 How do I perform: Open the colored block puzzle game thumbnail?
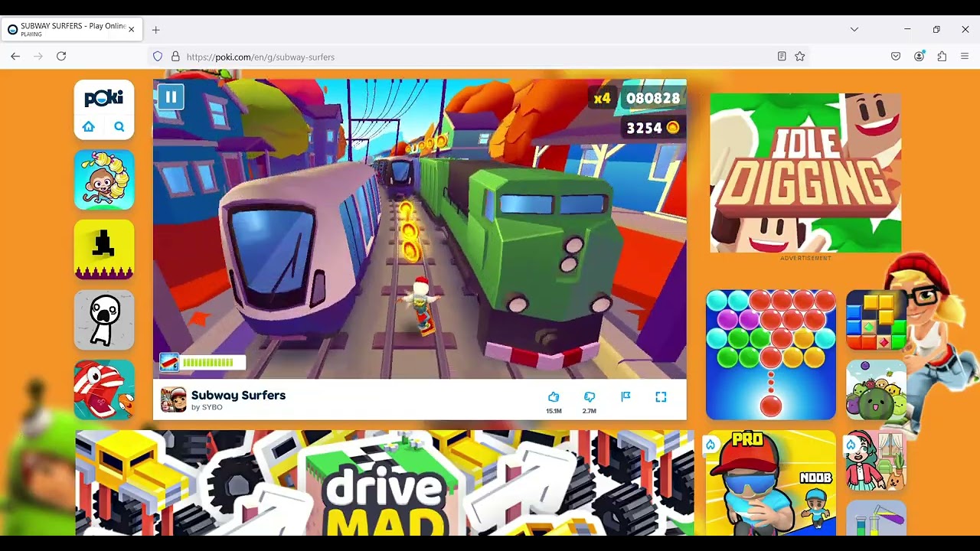876,320
